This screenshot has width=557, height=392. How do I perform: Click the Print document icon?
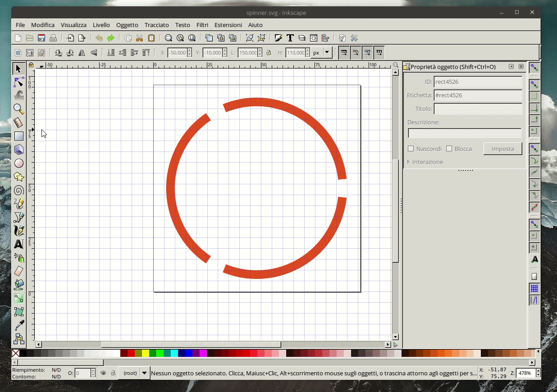[x=53, y=38]
